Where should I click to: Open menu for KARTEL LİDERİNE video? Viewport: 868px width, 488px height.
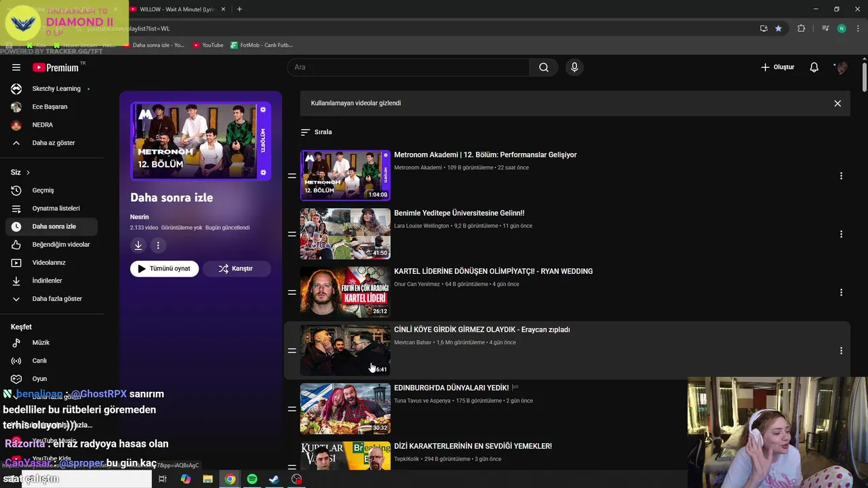tap(841, 292)
